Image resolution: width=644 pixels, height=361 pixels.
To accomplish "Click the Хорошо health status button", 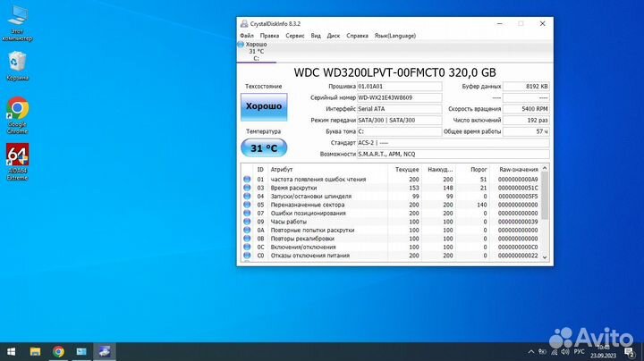I will point(264,106).
